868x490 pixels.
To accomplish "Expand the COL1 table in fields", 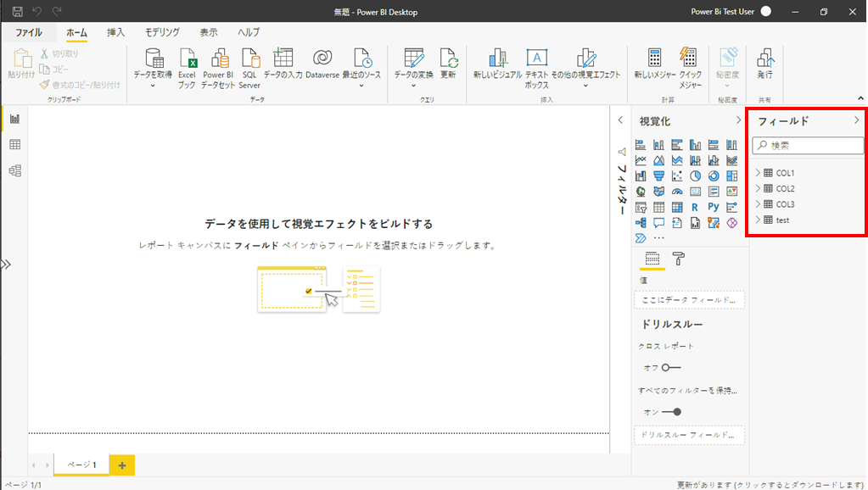I will tap(758, 173).
